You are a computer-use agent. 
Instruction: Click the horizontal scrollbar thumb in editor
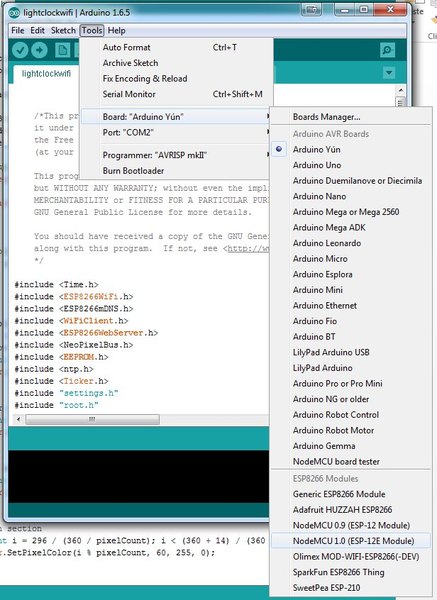(x=92, y=420)
